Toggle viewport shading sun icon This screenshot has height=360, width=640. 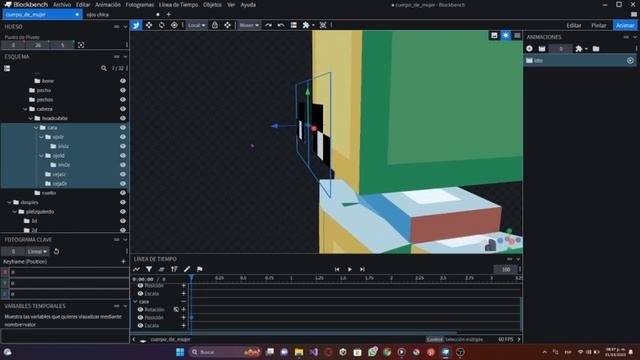pyautogui.click(x=506, y=36)
